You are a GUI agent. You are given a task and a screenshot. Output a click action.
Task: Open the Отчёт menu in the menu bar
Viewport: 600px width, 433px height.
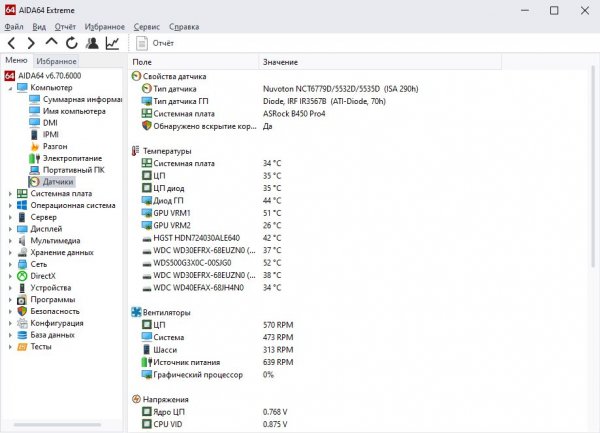[65, 27]
